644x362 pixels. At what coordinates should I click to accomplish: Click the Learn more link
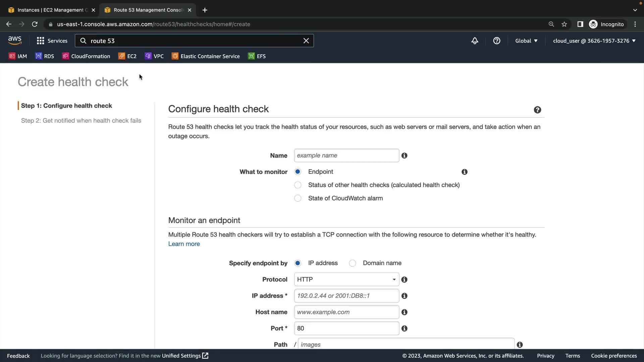pos(184,244)
